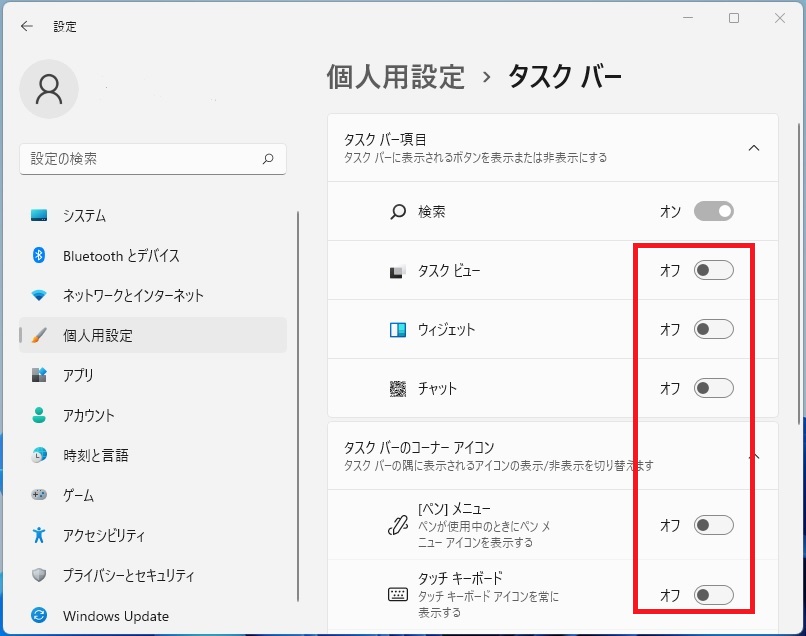806x636 pixels.
Task: Click the ウィジェット icon
Action: [x=398, y=330]
